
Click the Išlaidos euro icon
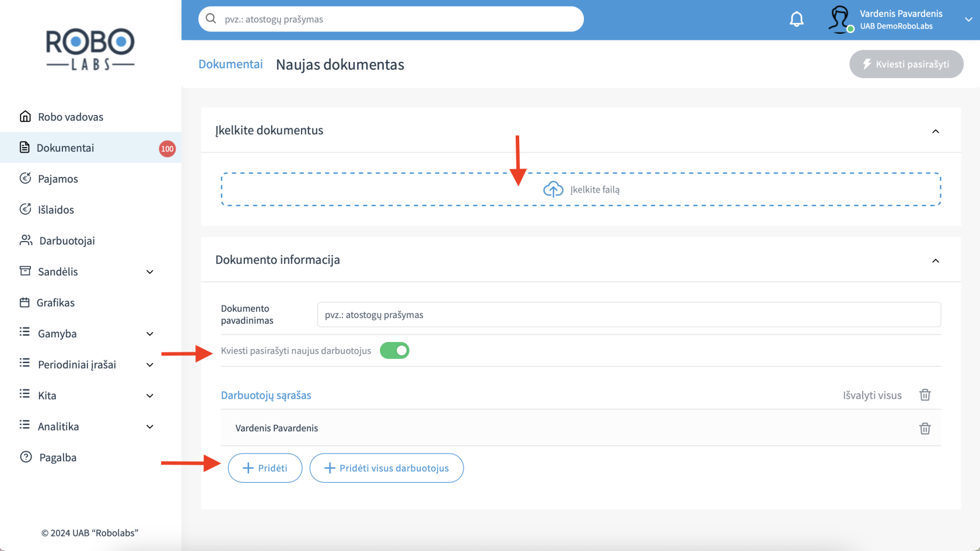point(25,209)
